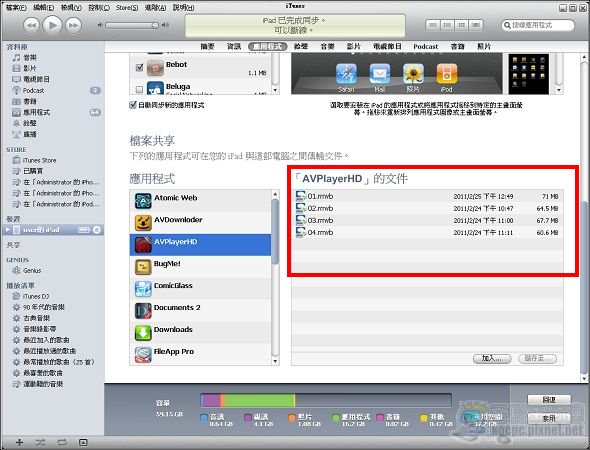
Task: Adjust the volume slider knob
Action: pos(155,25)
